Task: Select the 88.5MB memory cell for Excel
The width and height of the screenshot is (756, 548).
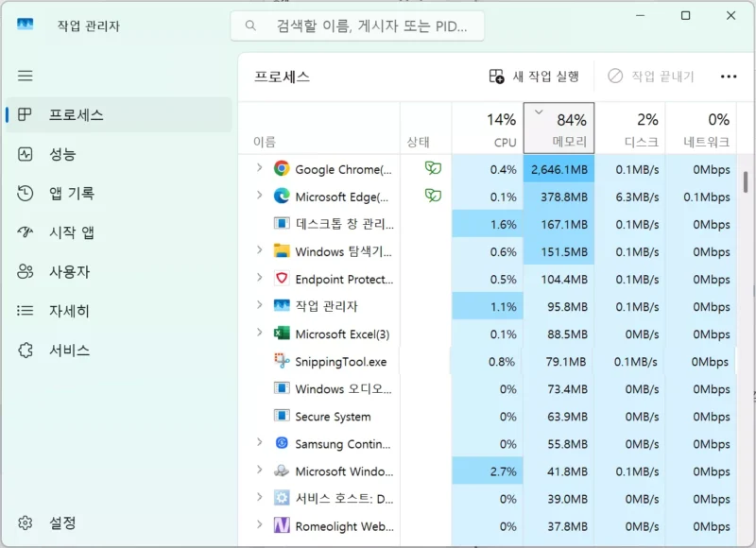Action: click(x=558, y=334)
